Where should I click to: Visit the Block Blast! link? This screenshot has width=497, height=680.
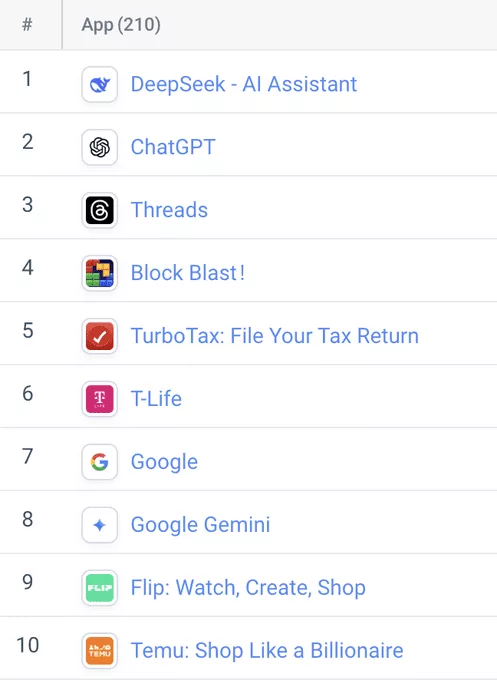point(188,273)
